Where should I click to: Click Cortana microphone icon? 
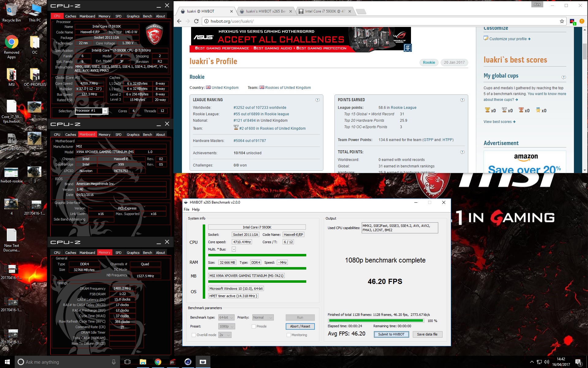[114, 362]
